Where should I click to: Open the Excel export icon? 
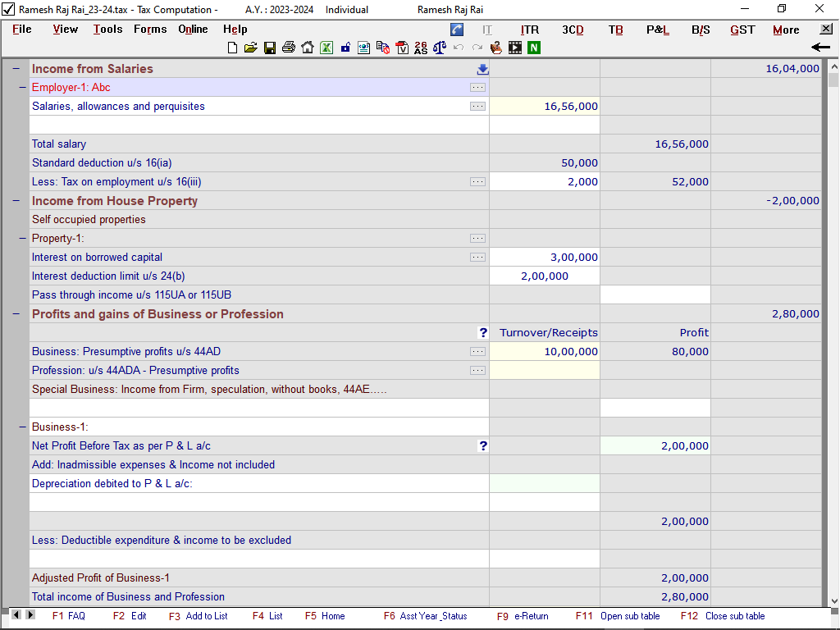click(x=326, y=48)
